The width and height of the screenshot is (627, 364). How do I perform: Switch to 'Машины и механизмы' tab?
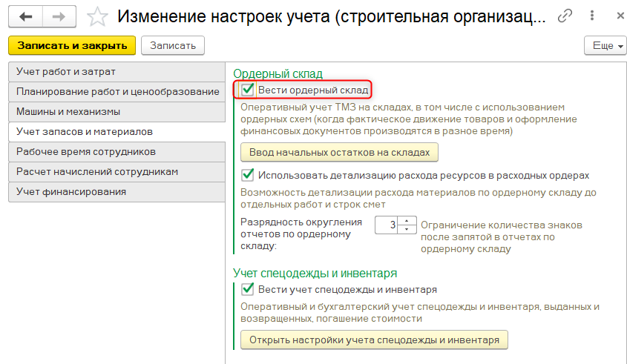[116, 112]
